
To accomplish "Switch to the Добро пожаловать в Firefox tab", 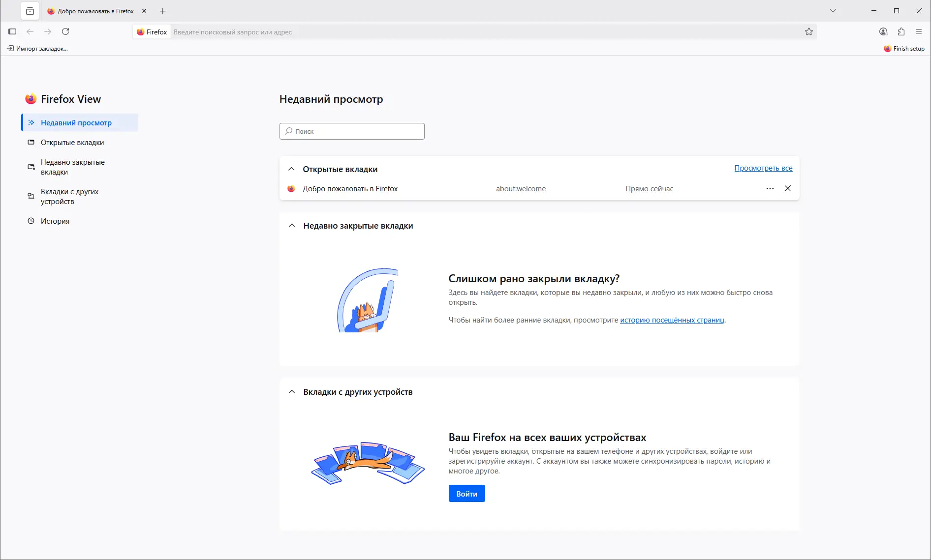I will coord(93,11).
